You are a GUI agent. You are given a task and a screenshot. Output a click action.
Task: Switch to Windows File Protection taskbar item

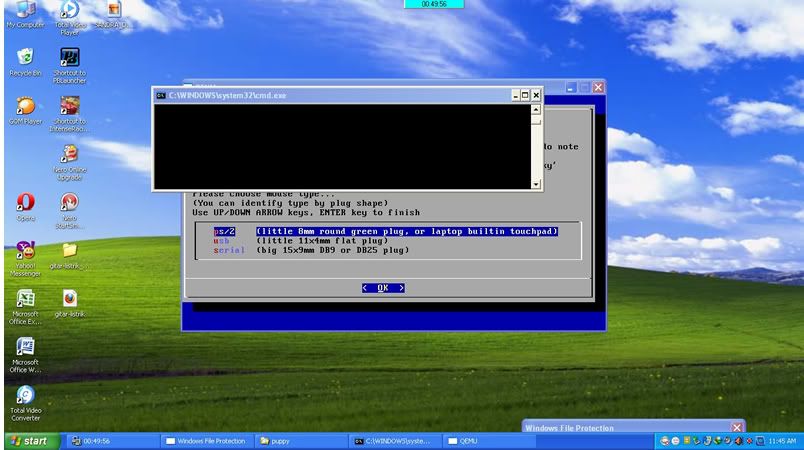click(x=207, y=441)
